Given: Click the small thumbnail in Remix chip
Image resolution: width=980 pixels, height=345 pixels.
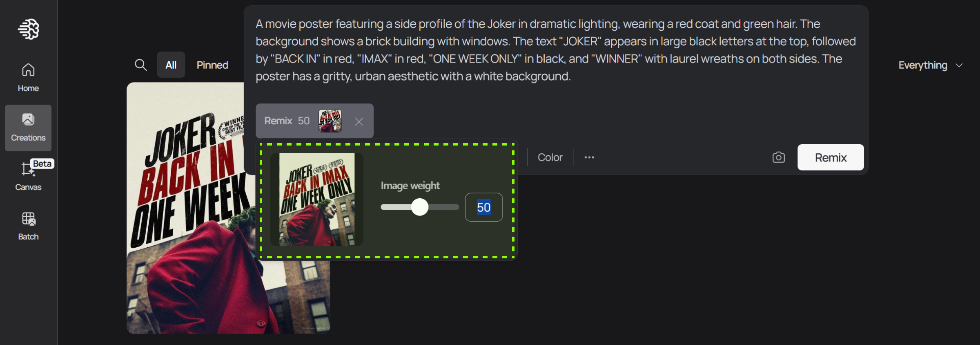Looking at the screenshot, I should [x=330, y=121].
